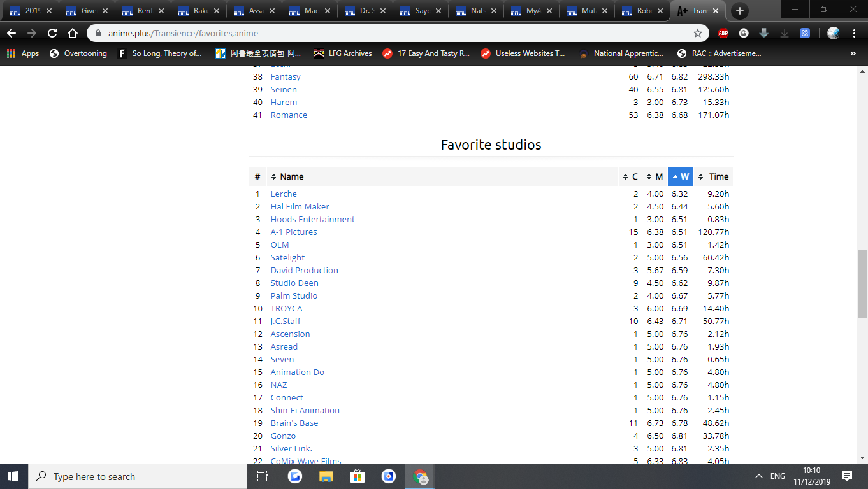The height and width of the screenshot is (489, 868).
Task: Expand the hidden bookmarks overflow chevron
Action: 853,53
